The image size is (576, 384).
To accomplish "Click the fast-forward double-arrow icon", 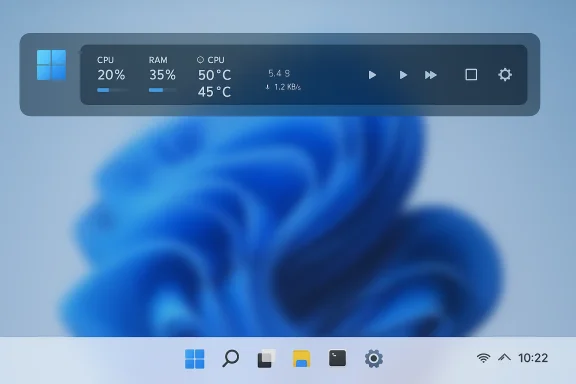I will click(x=431, y=75).
